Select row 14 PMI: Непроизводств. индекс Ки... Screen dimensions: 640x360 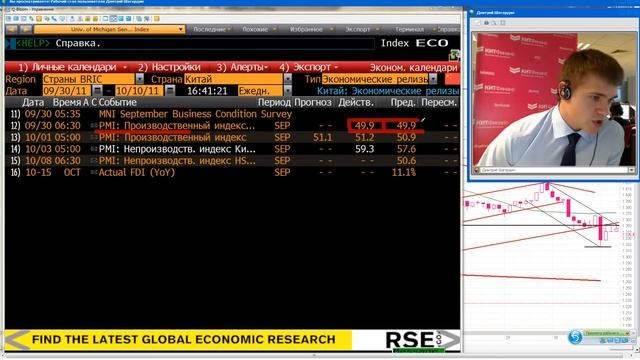(x=177, y=149)
